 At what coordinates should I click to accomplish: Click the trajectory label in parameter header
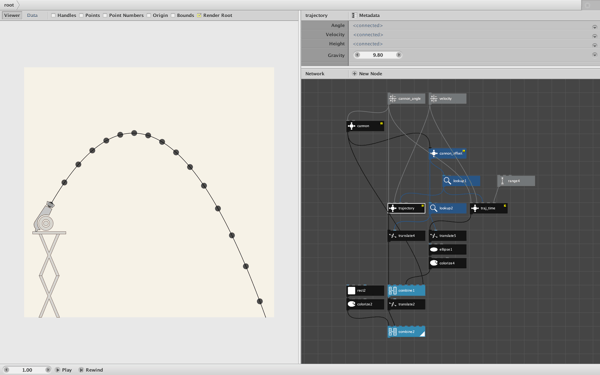click(x=316, y=15)
